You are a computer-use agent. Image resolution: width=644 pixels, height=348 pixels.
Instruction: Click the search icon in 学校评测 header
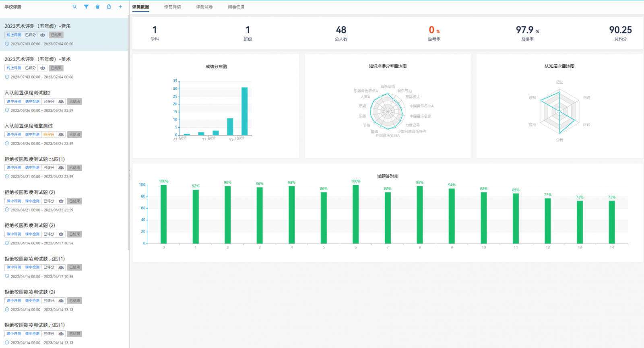click(x=74, y=7)
